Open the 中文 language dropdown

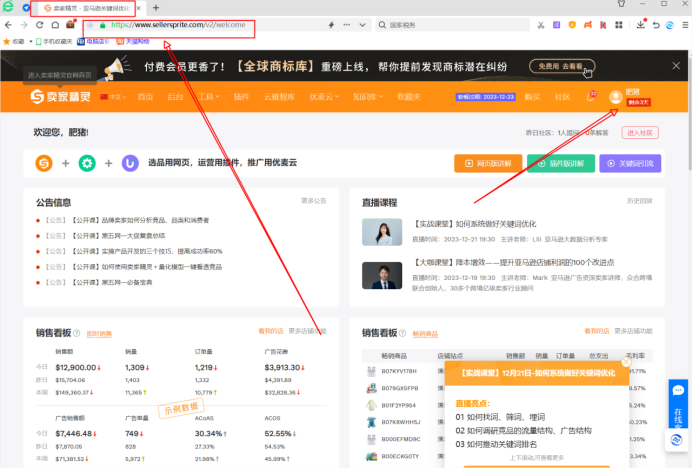point(113,97)
